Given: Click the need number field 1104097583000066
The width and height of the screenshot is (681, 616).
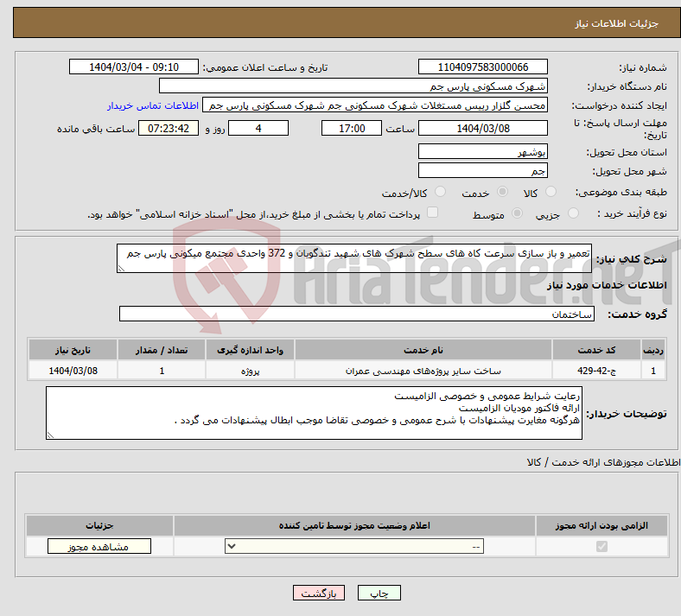Looking at the screenshot, I should (482, 67).
